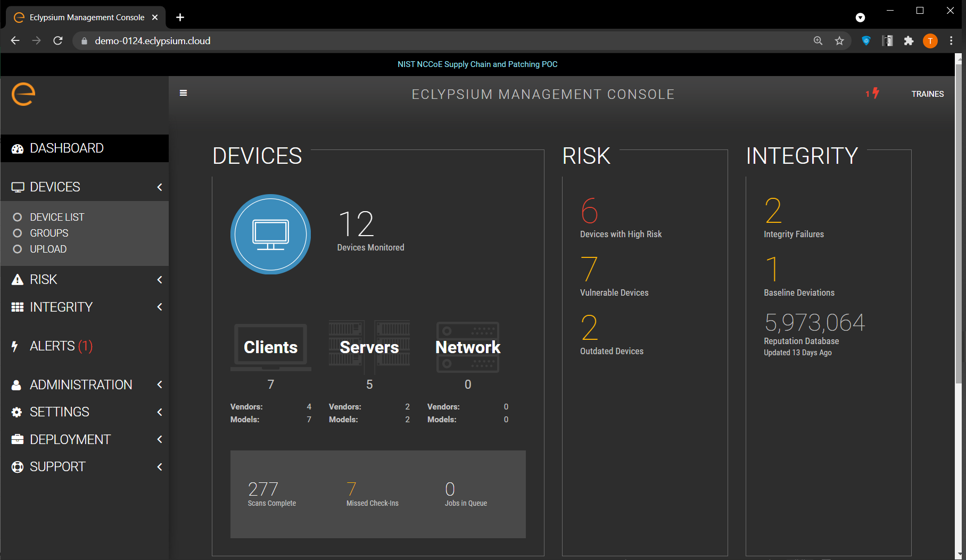
Task: Click the Settings gear icon
Action: tap(17, 412)
